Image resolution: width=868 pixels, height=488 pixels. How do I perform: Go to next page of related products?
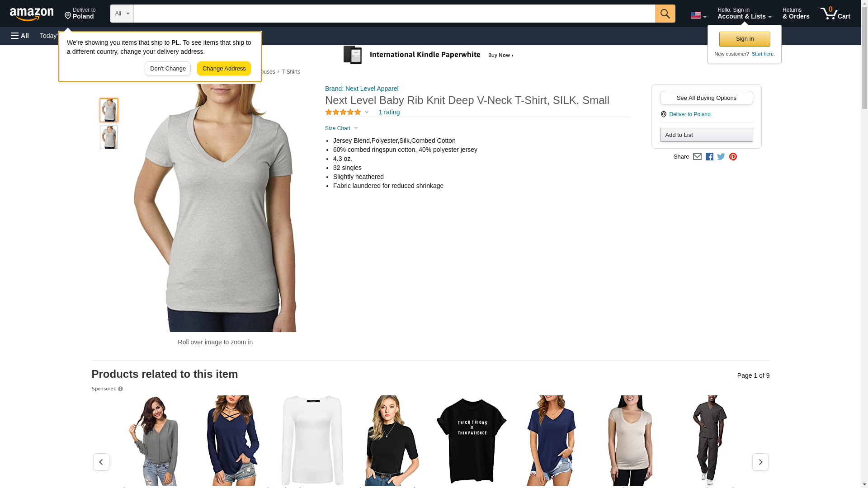[760, 462]
